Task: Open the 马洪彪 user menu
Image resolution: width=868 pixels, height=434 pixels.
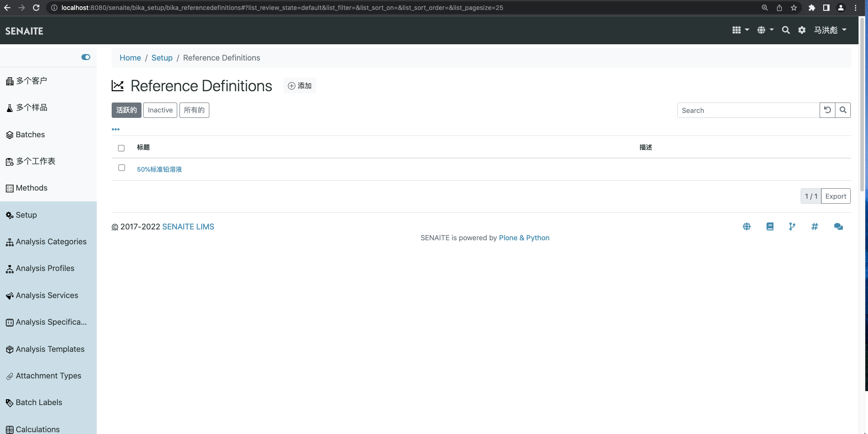Action: click(x=830, y=30)
